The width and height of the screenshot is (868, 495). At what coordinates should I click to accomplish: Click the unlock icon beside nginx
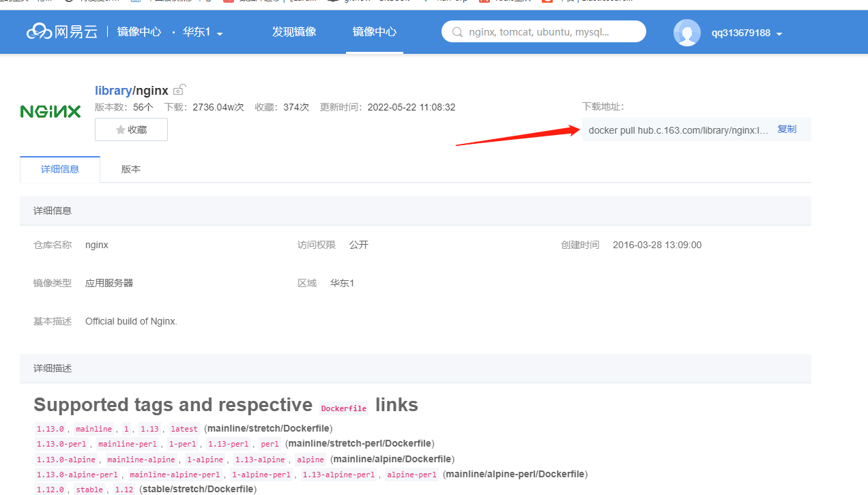coord(179,89)
